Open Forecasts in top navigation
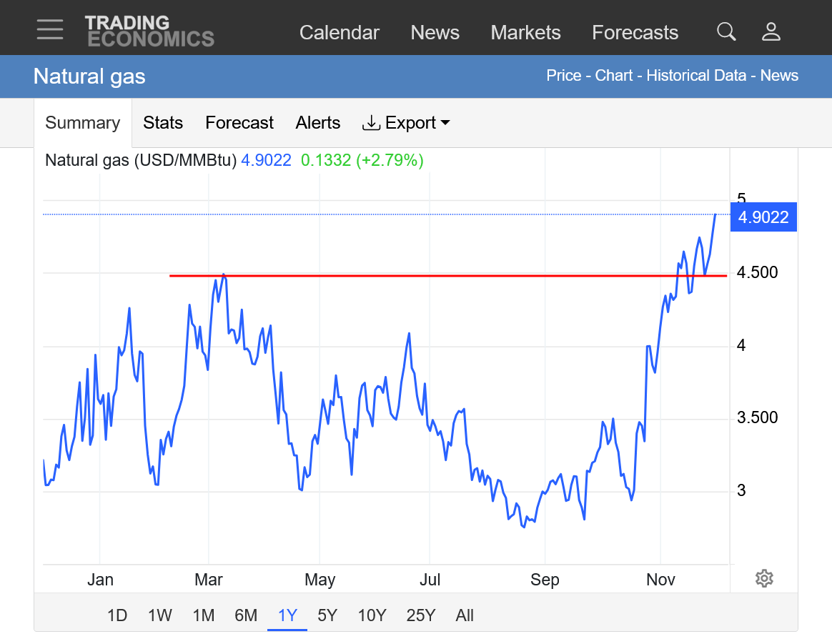This screenshot has height=644, width=832. (635, 33)
